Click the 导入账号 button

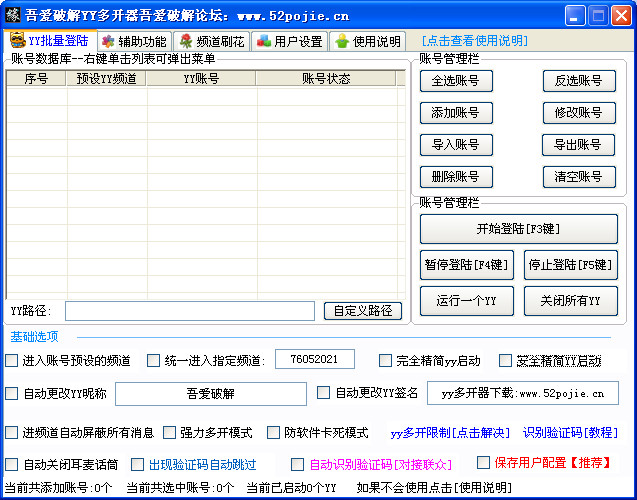(456, 145)
